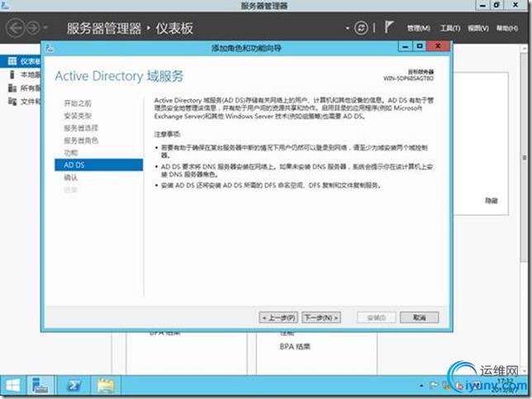Launch PowerShell from taskbar
Viewport: 532px width, 399px height.
tap(74, 386)
